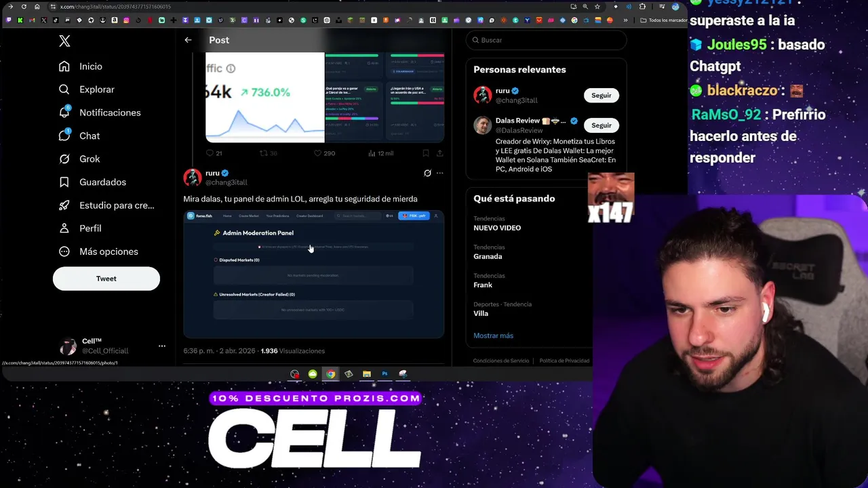Click the back arrow next to Post

[188, 40]
